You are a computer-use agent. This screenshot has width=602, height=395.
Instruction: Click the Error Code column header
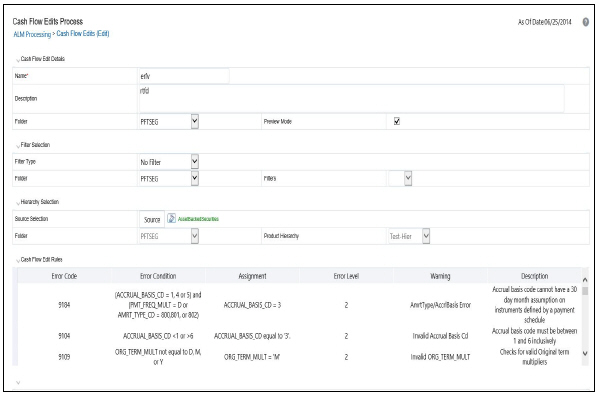pos(64,276)
